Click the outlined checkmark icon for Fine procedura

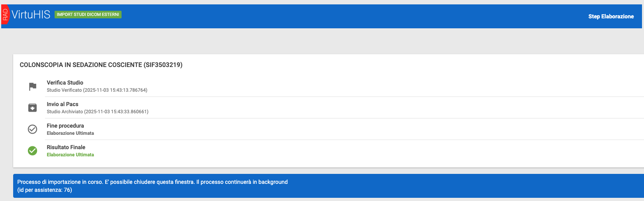click(33, 129)
